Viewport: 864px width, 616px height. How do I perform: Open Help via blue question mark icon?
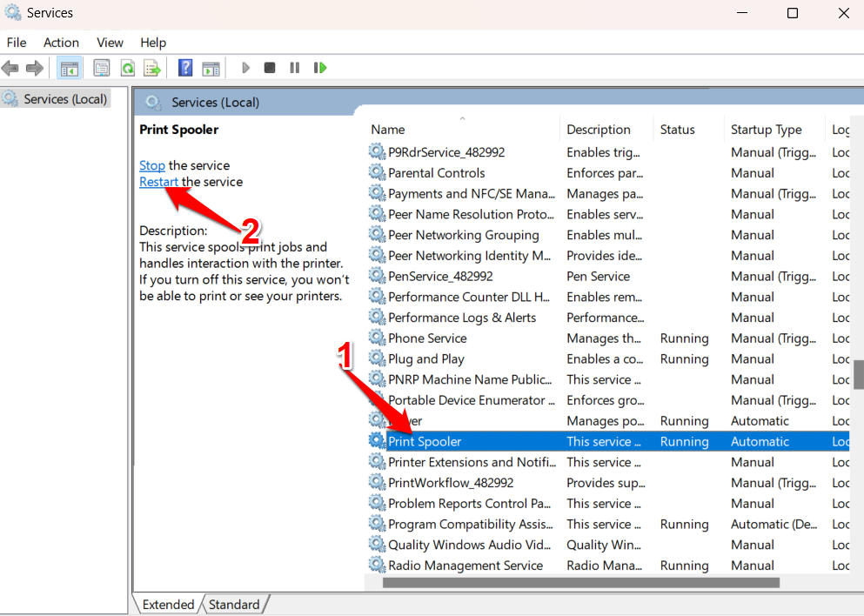(x=184, y=68)
